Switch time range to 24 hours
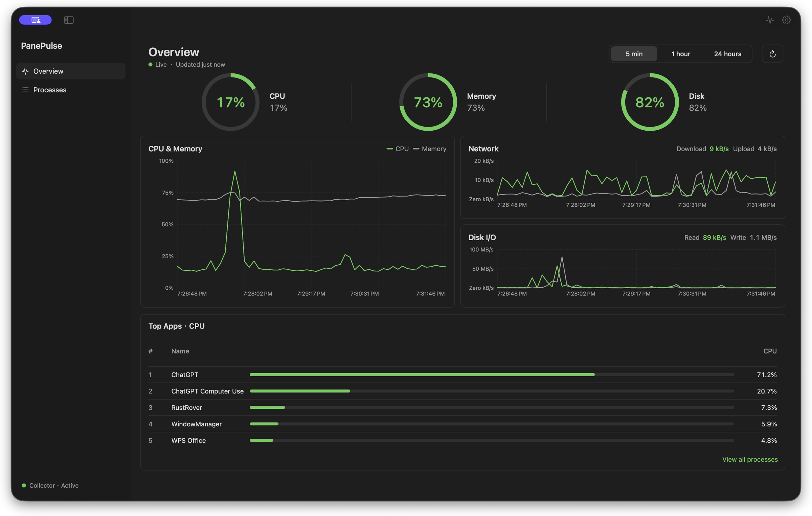 point(727,54)
